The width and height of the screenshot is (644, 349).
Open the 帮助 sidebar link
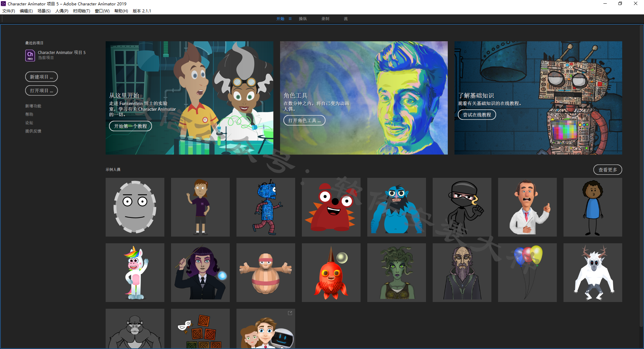29,114
